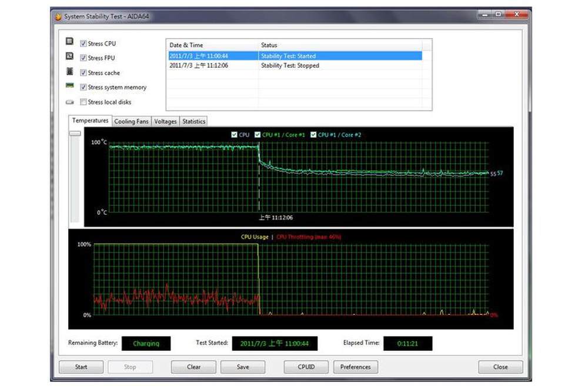Screen dimensions: 588x392
Task: Minimize the System Stability Test window
Action: (485, 14)
